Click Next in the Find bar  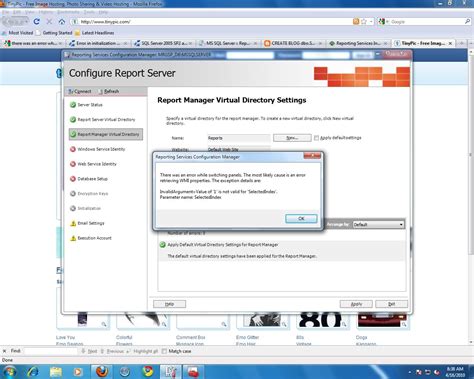tap(89, 351)
